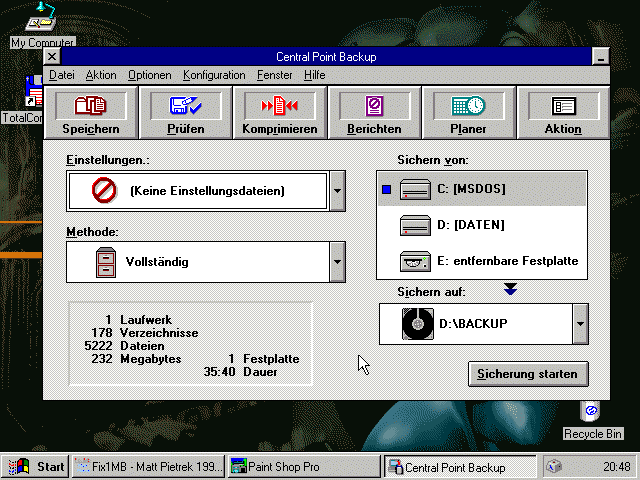Expand the Einstellungen dropdown arrow
Viewport: 640px width, 480px height.
point(337,191)
